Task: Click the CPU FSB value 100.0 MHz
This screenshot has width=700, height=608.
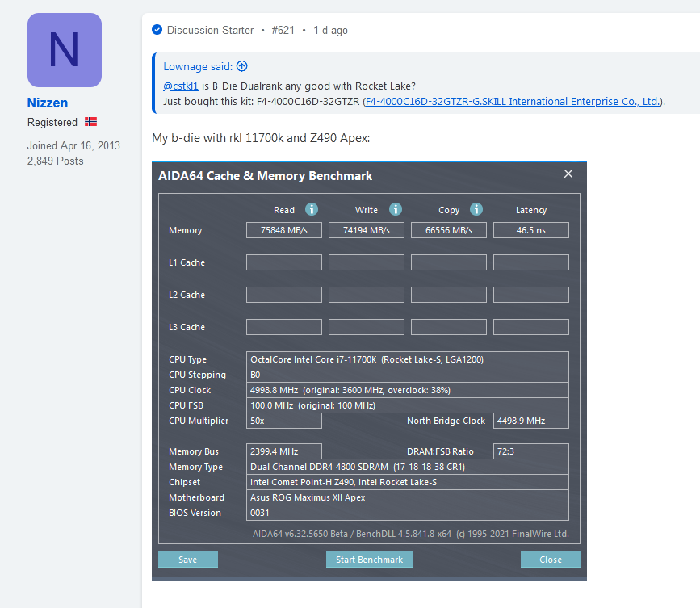Action: tap(408, 405)
